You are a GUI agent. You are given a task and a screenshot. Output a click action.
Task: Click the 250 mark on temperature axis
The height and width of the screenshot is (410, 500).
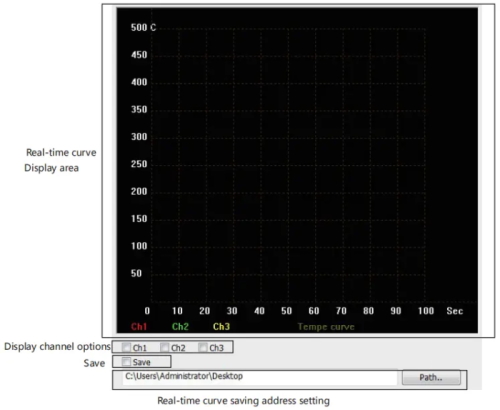tap(139, 164)
